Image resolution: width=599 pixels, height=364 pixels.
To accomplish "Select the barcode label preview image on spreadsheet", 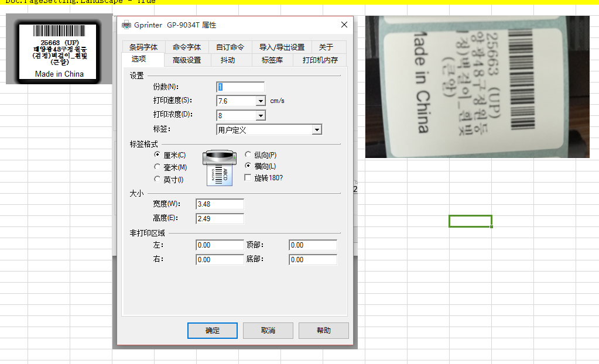I will coord(59,49).
